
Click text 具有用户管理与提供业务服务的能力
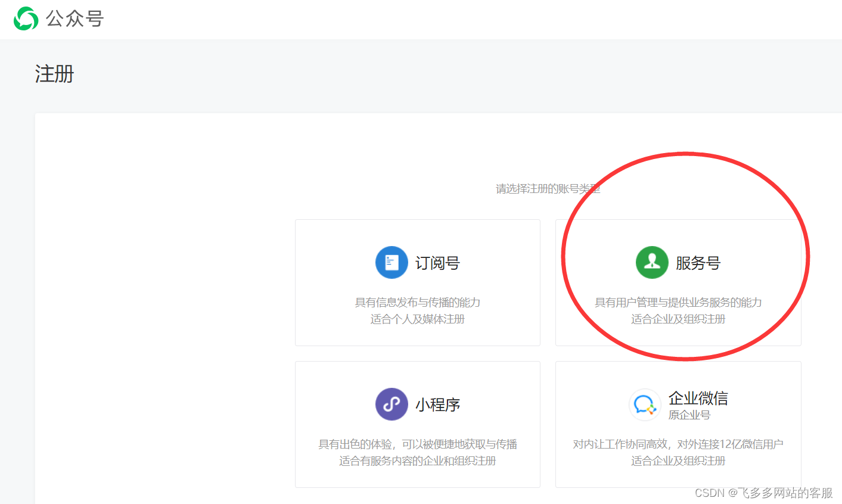(x=678, y=302)
